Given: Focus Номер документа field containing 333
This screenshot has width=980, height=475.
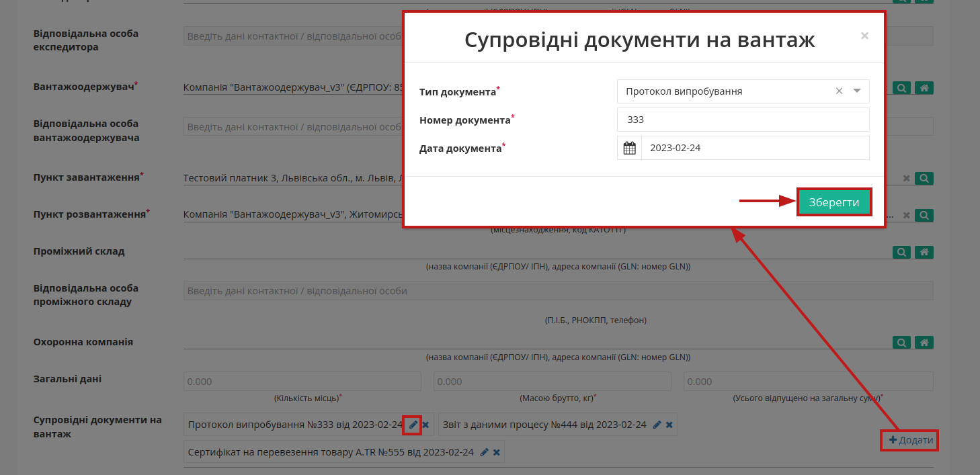Looking at the screenshot, I should 743,120.
